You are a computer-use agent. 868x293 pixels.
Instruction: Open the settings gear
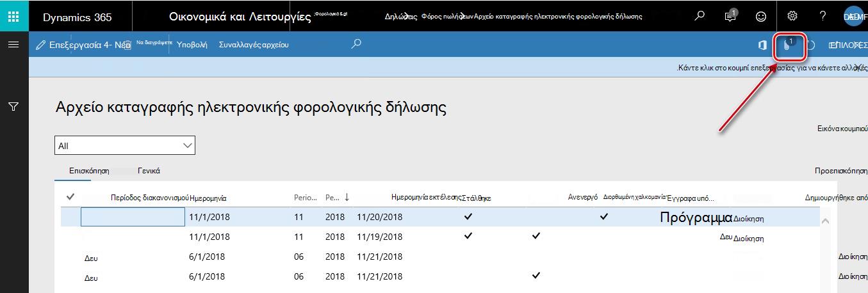(x=792, y=16)
